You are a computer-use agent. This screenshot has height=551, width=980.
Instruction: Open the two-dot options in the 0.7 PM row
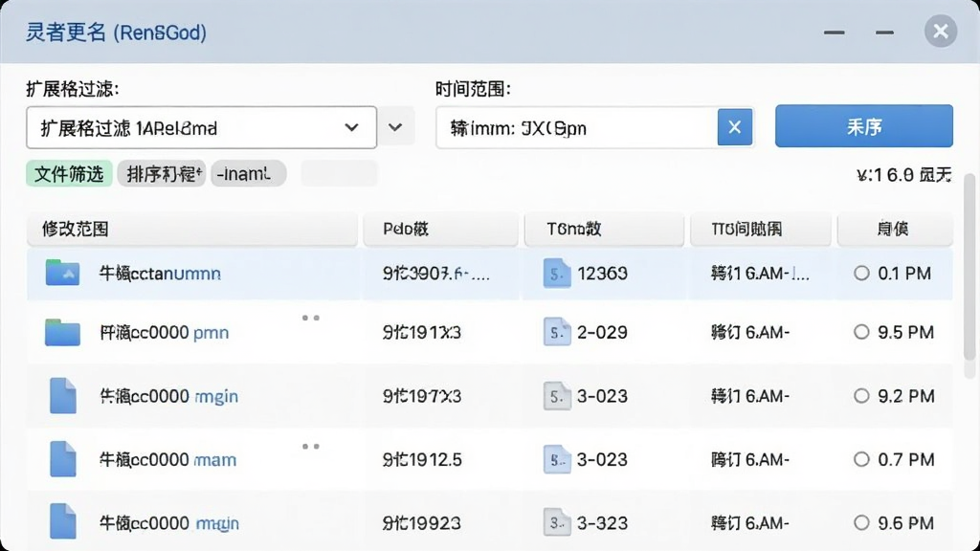click(x=311, y=447)
